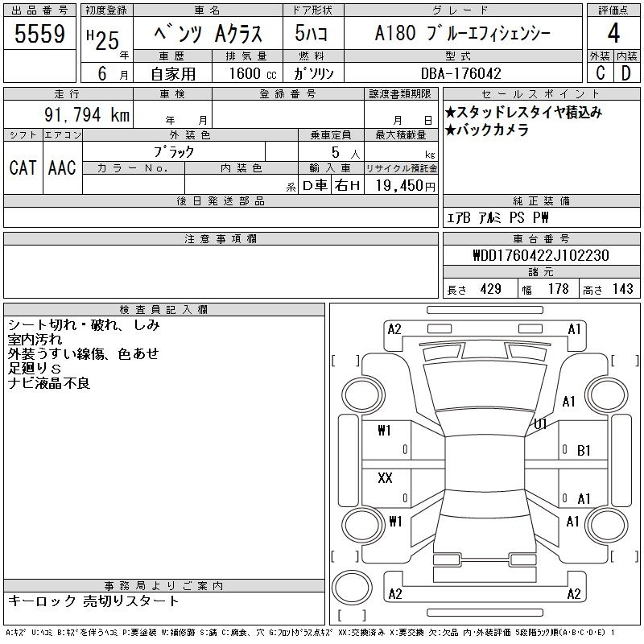The width and height of the screenshot is (644, 644).
Task: Select exterior color ブラック
Action: 174,152
